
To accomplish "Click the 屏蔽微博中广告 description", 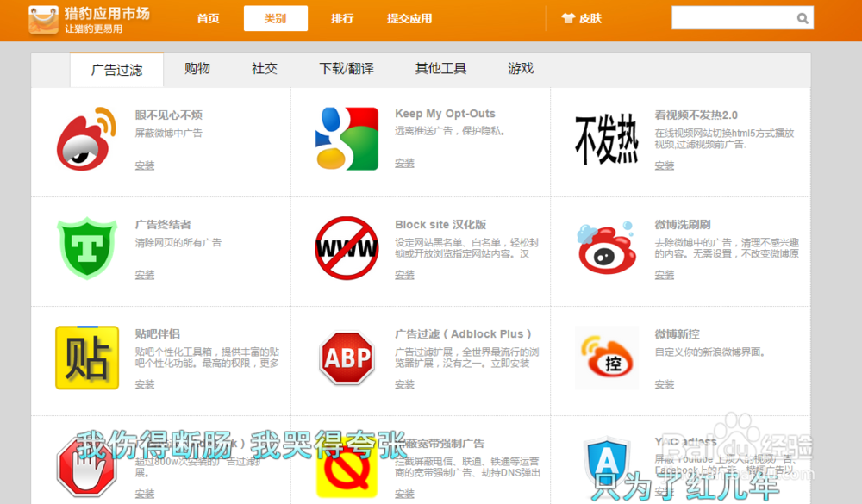I will point(169,133).
